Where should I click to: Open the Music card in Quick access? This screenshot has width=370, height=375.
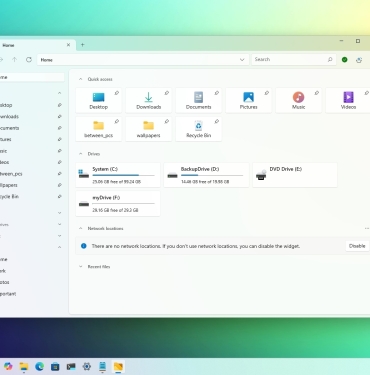[299, 100]
